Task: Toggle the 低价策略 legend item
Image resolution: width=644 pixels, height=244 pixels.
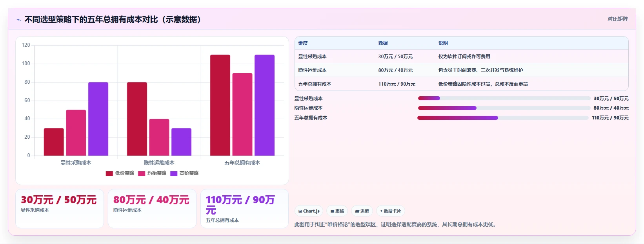Action: [120, 173]
